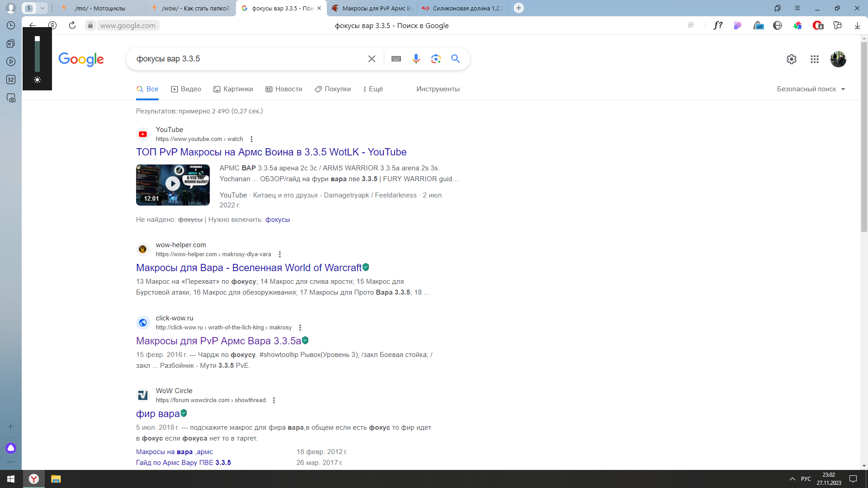Open the Alice assistant sidebar icon
Image resolution: width=868 pixels, height=488 pixels.
11,448
